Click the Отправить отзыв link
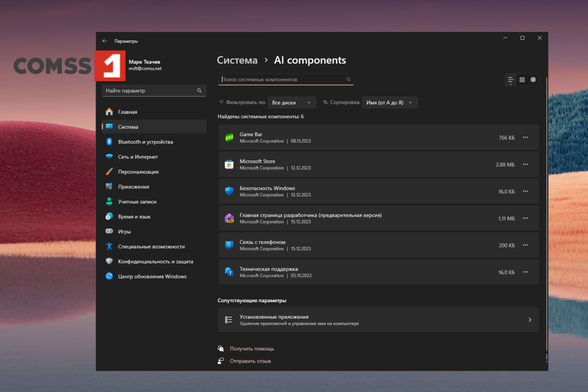This screenshot has height=392, width=588. (x=250, y=361)
